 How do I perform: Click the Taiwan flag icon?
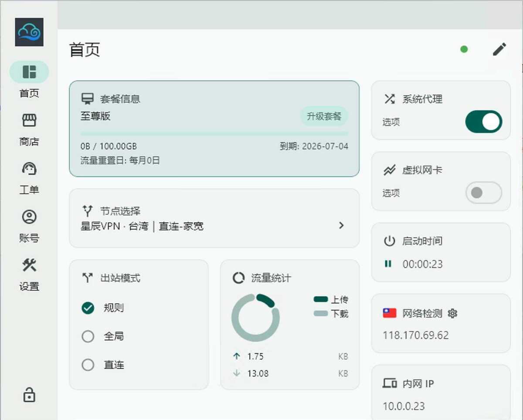point(390,313)
